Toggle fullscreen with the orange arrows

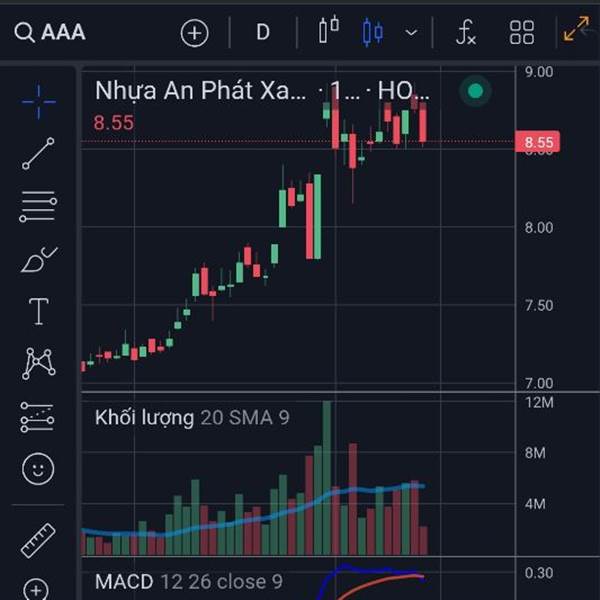576,28
